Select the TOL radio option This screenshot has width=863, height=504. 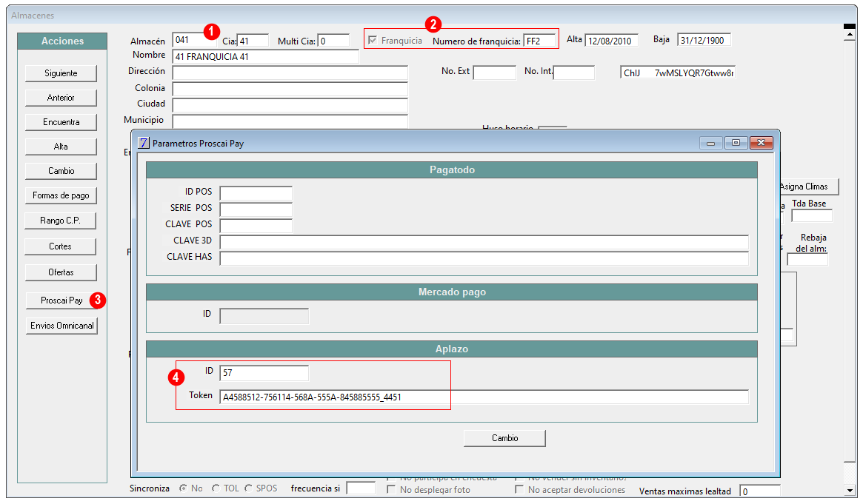216,488
